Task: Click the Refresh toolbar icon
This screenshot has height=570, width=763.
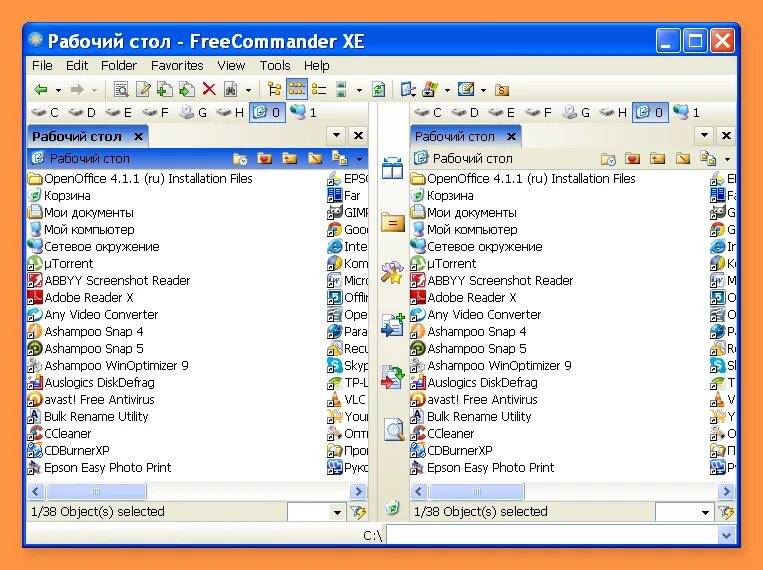Action: [x=378, y=90]
